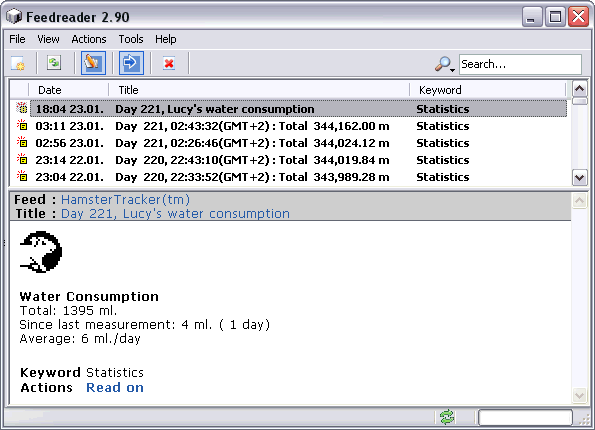Close the Feedreader window
Viewport: 595px width, 430px height.
click(578, 17)
